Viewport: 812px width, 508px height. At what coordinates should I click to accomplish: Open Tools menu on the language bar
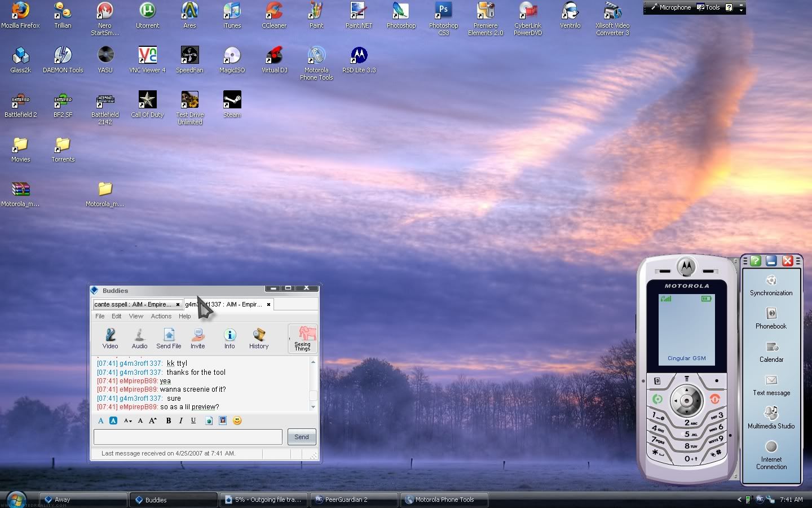709,7
